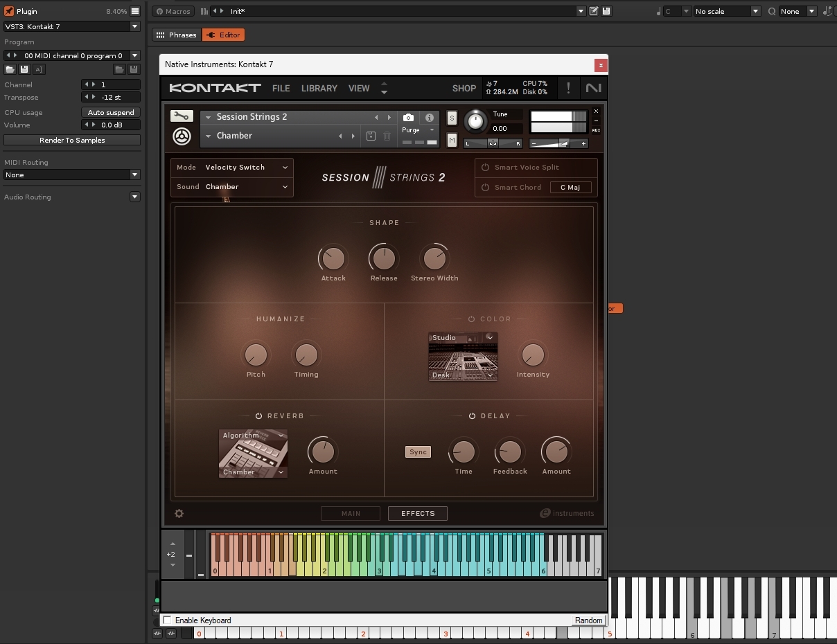Click the NI logo in Kontakt header
The image size is (837, 644).
click(593, 88)
